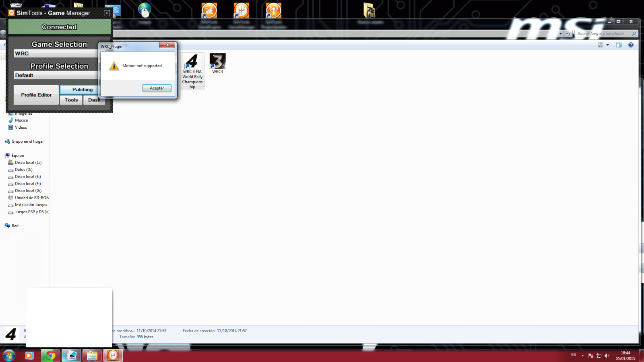Open the Tools tab in Game Manager
The width and height of the screenshot is (644, 362).
pos(71,100)
